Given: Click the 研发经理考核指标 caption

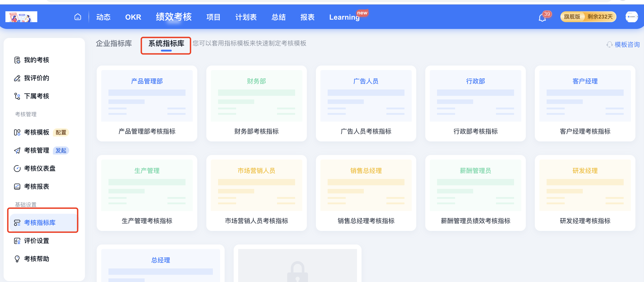Looking at the screenshot, I should click(585, 221).
